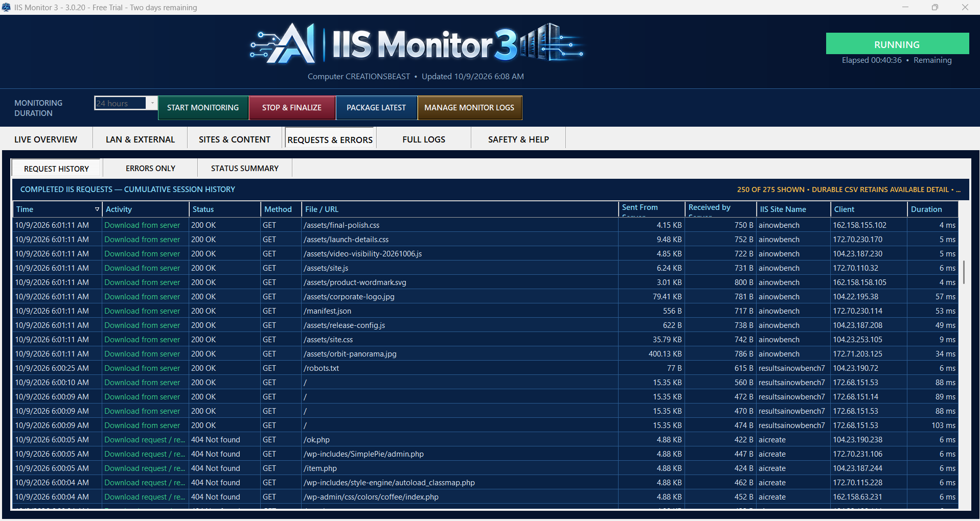Sort by the IIS Site Name column
980x521 pixels.
(x=793, y=209)
